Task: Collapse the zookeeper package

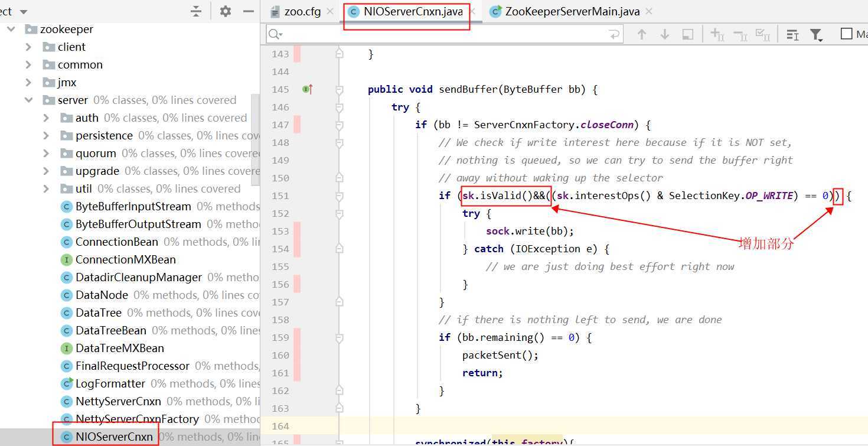Action: click(x=10, y=29)
